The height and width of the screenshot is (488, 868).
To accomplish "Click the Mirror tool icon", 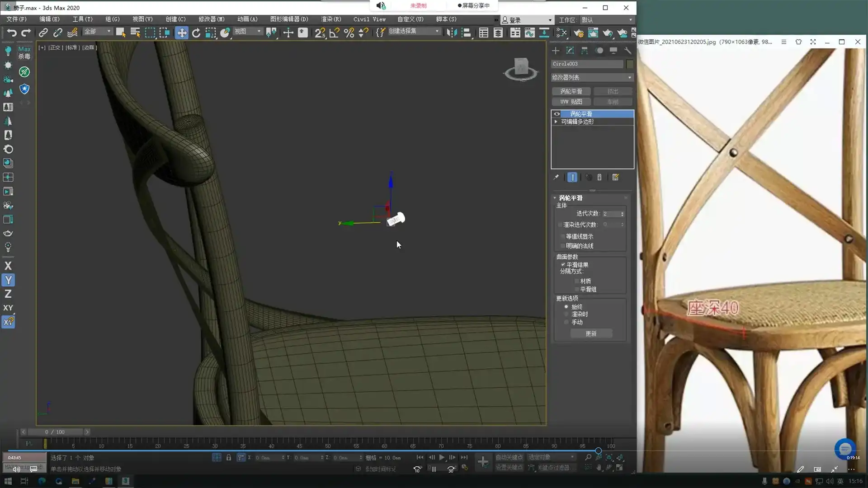I will coord(451,33).
